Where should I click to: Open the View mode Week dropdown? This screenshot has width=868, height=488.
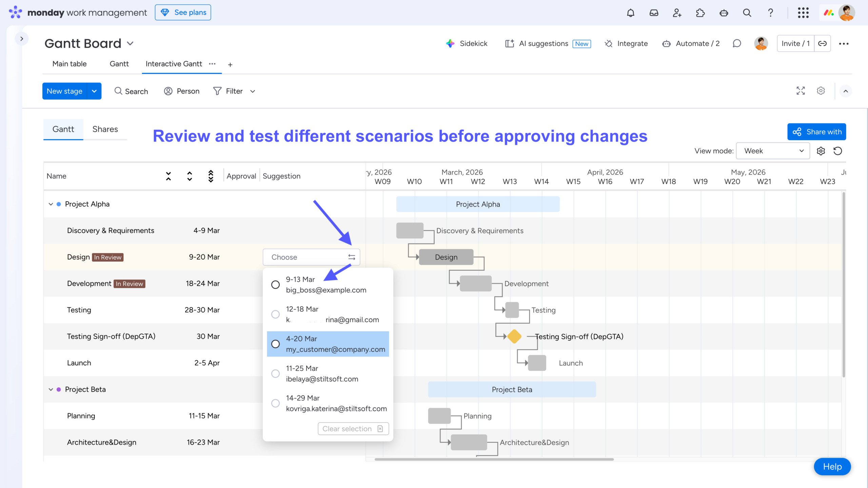772,151
